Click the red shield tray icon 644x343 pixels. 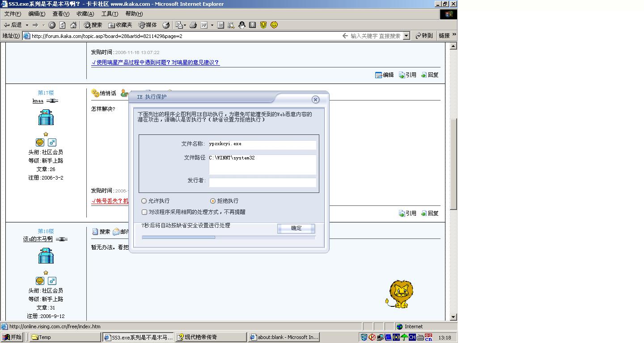(372, 338)
